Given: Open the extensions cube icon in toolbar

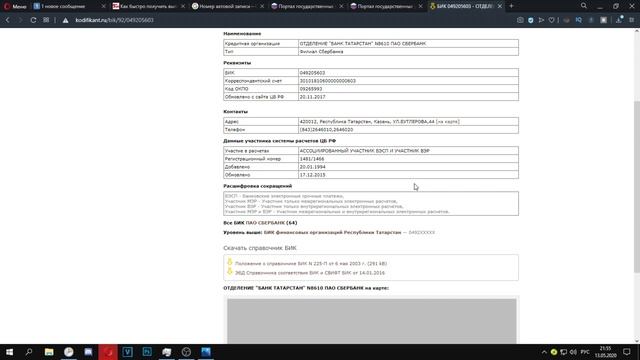Looking at the screenshot, I should click(x=603, y=20).
